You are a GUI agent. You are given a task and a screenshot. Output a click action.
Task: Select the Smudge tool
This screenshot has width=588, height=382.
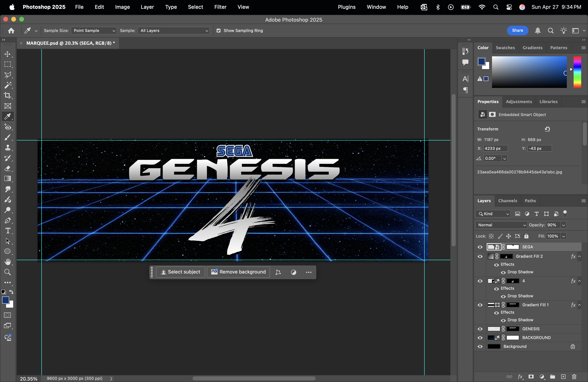[x=8, y=189]
